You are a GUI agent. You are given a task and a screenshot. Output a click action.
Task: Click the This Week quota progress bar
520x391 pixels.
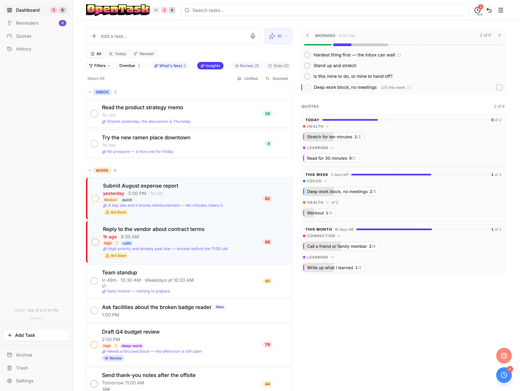(x=420, y=175)
